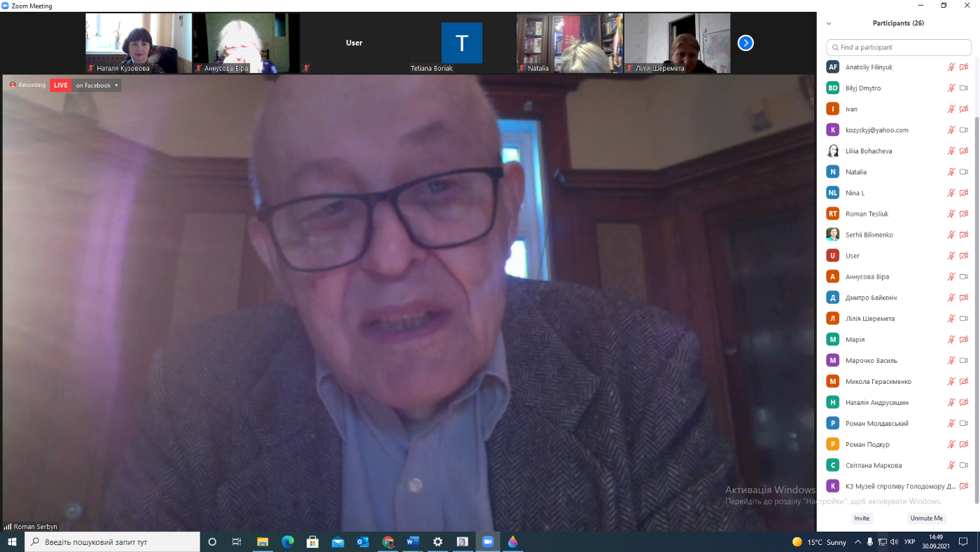Click the Task View taskbar icon
Viewport: 980px width, 552px height.
(237, 541)
